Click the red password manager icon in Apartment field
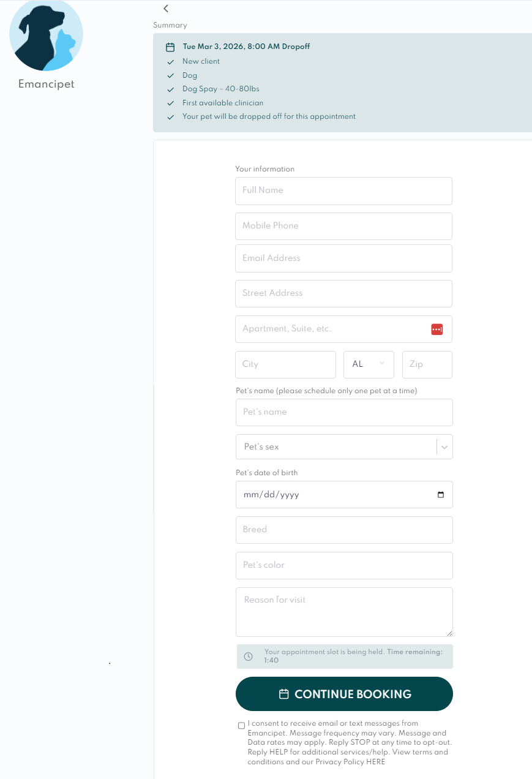Screen dimensions: 532x779 (x=436, y=329)
